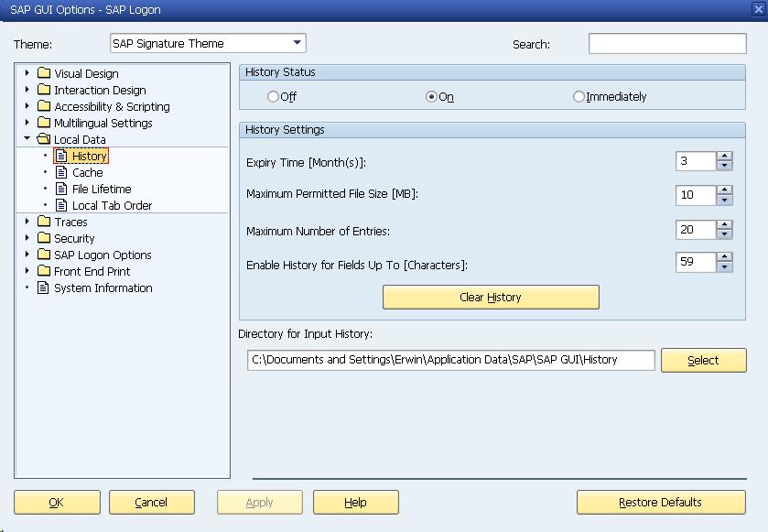
Task: Select the System Information tree item label
Action: pyautogui.click(x=103, y=288)
